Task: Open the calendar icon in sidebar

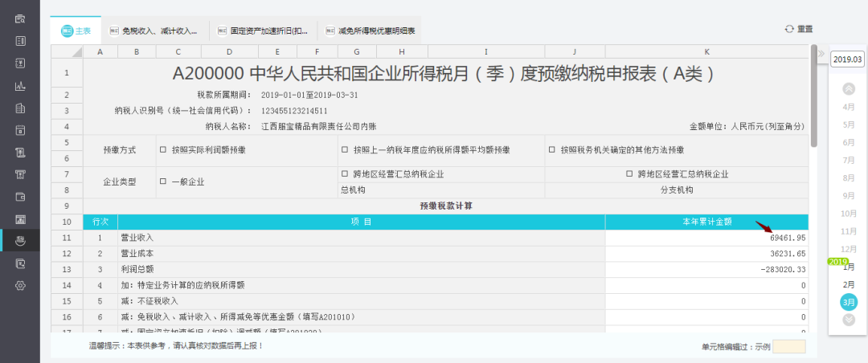Action: tap(20, 130)
